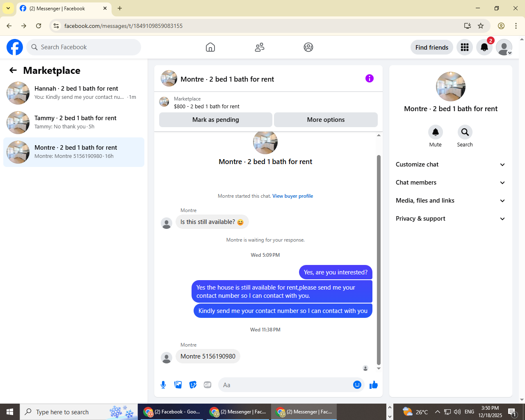
Task: Close the Messenger browser tab
Action: [105, 8]
